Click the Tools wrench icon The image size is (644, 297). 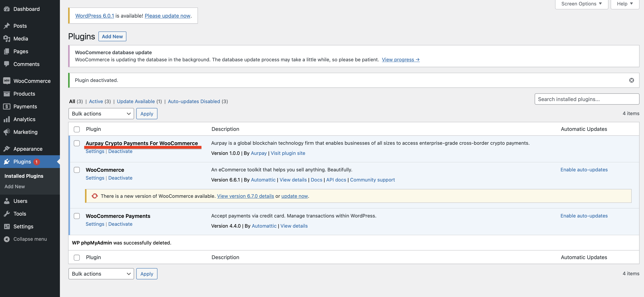point(7,214)
